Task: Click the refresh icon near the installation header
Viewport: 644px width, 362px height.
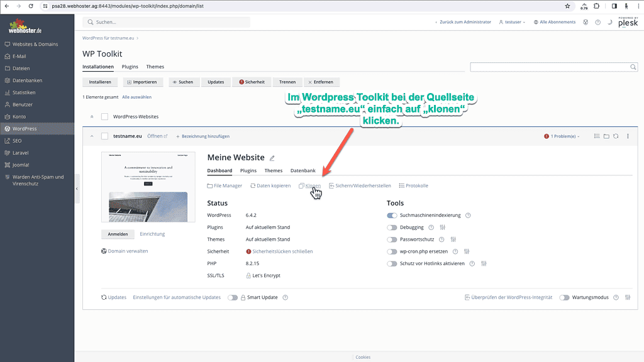Action: pos(616,136)
